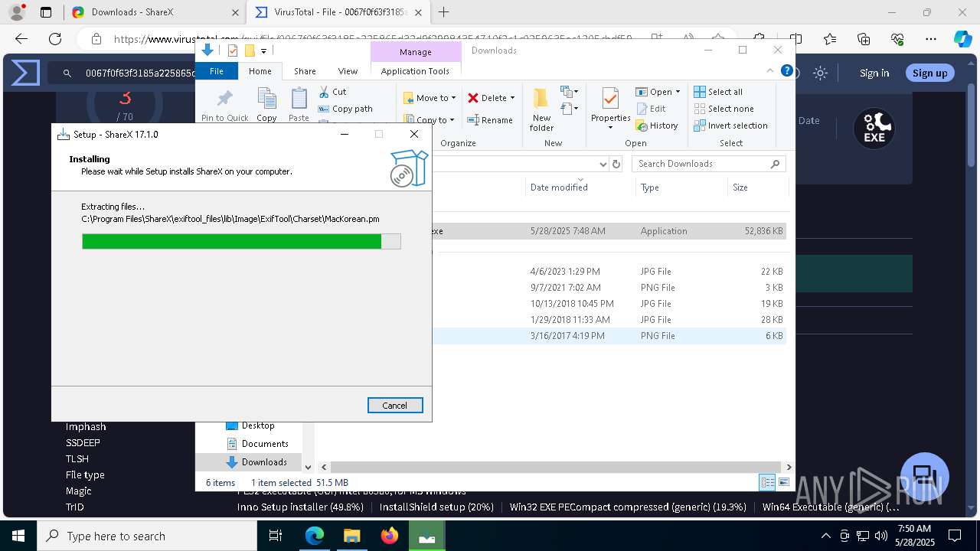Click Quick Access Properties checkmark icon
The image size is (980, 551).
[233, 51]
